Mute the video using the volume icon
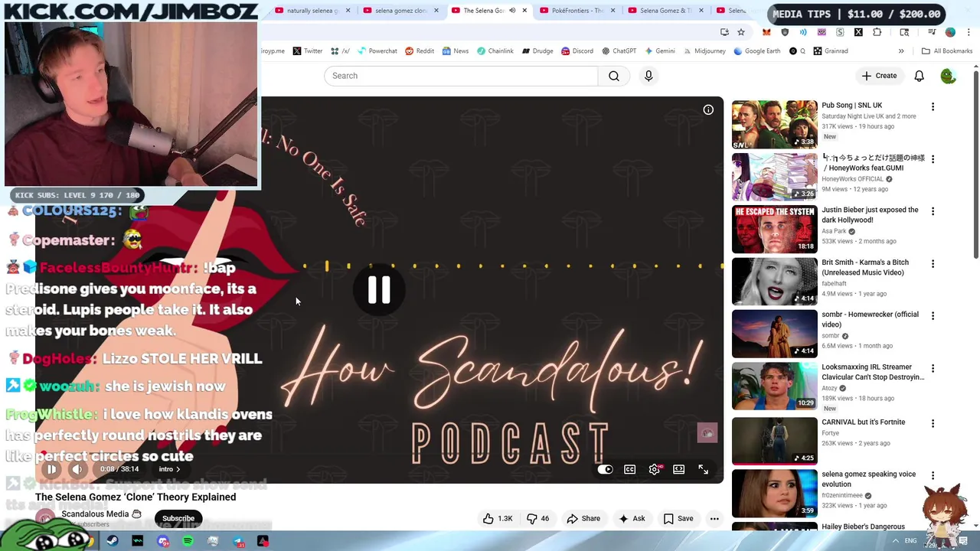980x551 pixels. click(x=77, y=469)
